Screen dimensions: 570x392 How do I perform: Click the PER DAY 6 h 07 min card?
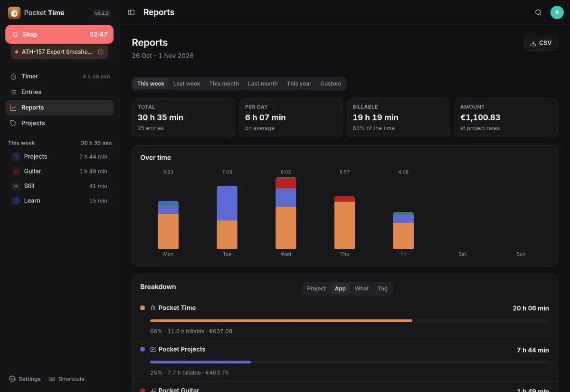coord(291,118)
